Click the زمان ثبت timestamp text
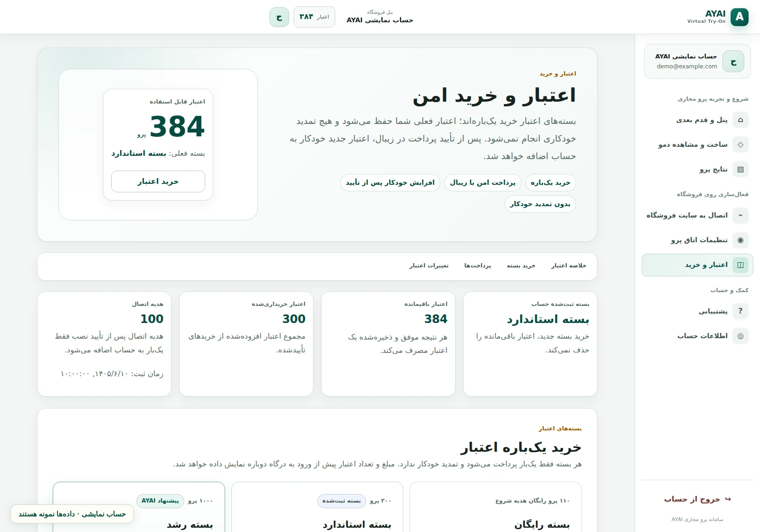760x532 pixels. tap(112, 374)
